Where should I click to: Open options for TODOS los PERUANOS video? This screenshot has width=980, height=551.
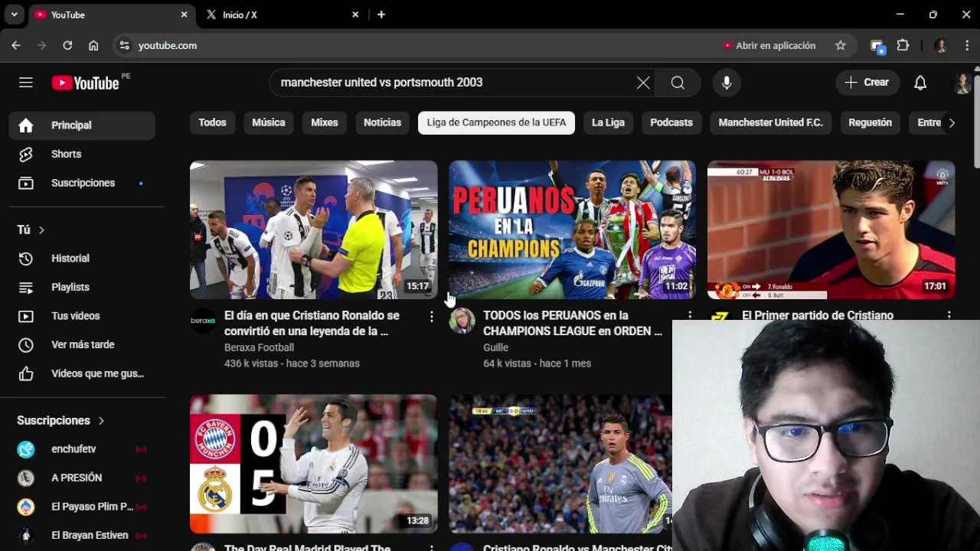(690, 315)
